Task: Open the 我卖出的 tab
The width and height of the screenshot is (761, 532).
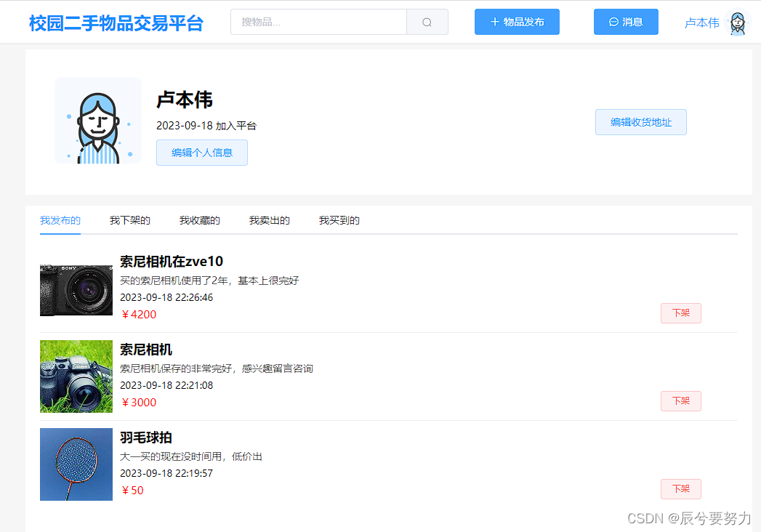Action: 270,220
